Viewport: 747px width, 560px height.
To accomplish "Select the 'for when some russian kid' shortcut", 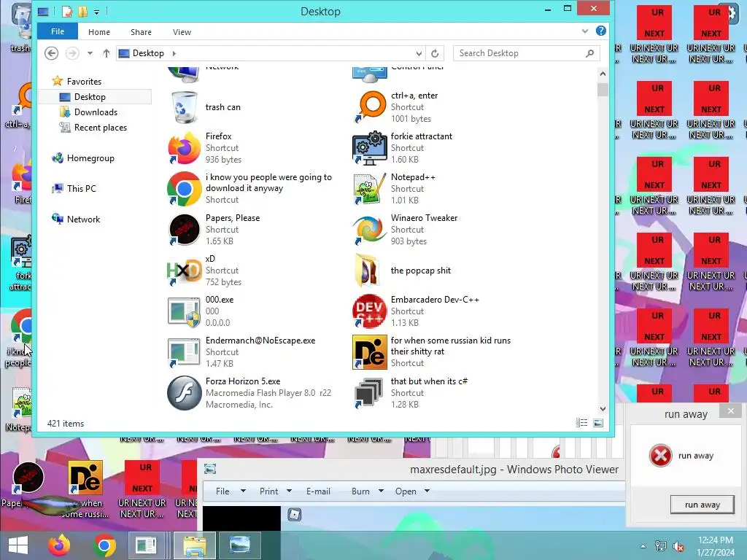I will 370,352.
